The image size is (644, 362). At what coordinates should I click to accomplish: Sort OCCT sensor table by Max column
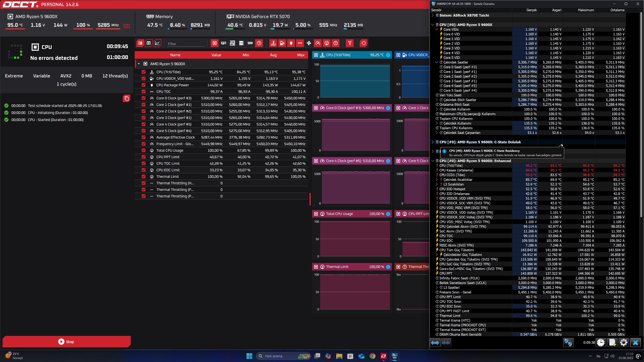(x=301, y=55)
